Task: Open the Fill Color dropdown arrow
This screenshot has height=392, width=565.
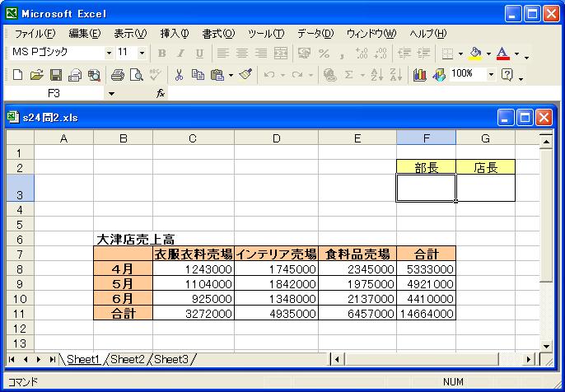Action: pyautogui.click(x=488, y=54)
